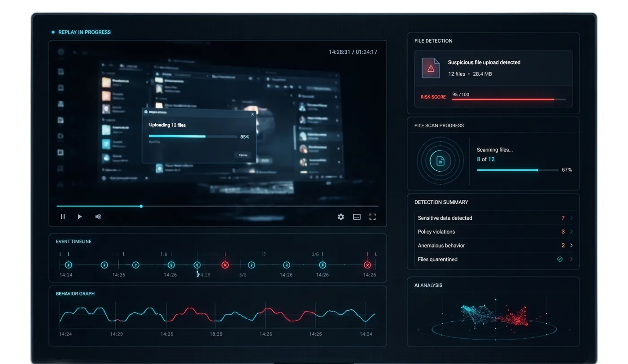Click the 8 of 12 scan count

click(486, 159)
